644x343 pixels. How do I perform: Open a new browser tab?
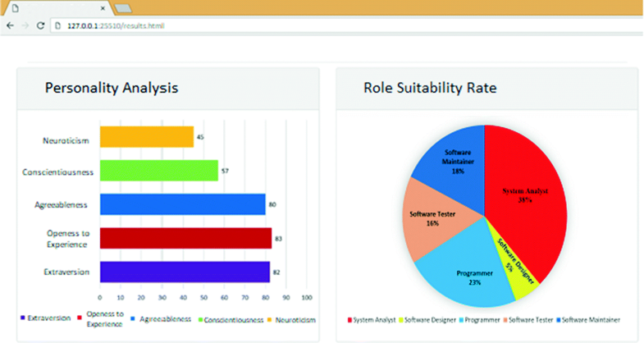pos(123,8)
